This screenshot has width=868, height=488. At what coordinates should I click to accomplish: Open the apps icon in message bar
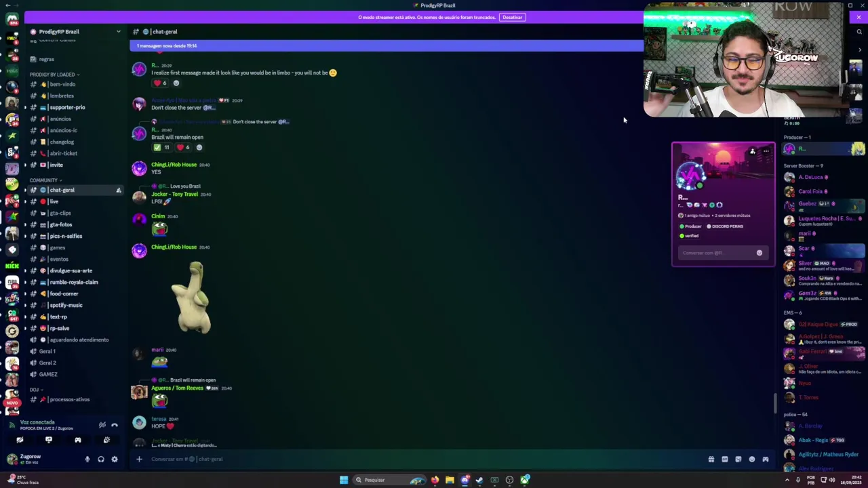766,459
